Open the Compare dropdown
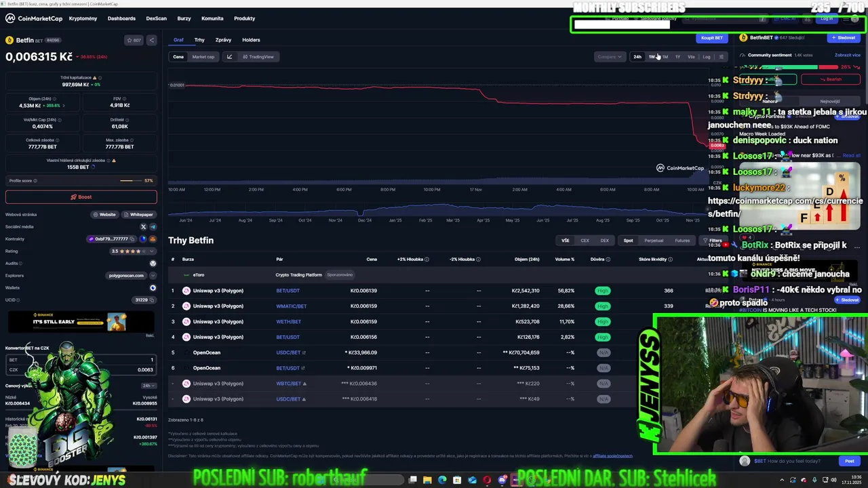The width and height of the screenshot is (868, 488). pyautogui.click(x=609, y=57)
